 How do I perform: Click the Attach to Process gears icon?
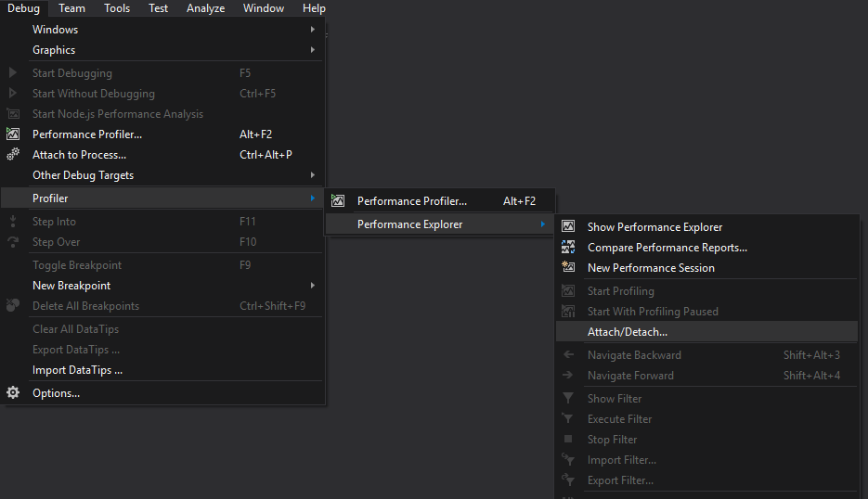13,154
